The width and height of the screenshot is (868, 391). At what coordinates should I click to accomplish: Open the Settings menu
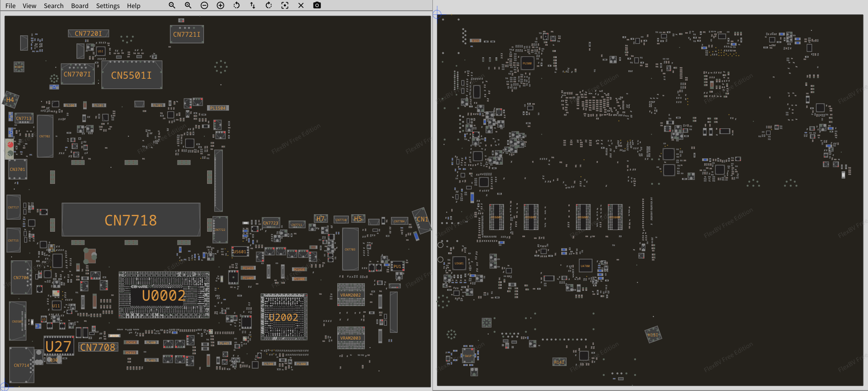coord(108,6)
